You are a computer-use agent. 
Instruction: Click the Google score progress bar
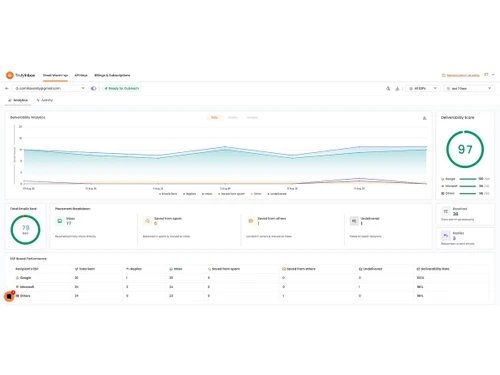click(x=468, y=179)
